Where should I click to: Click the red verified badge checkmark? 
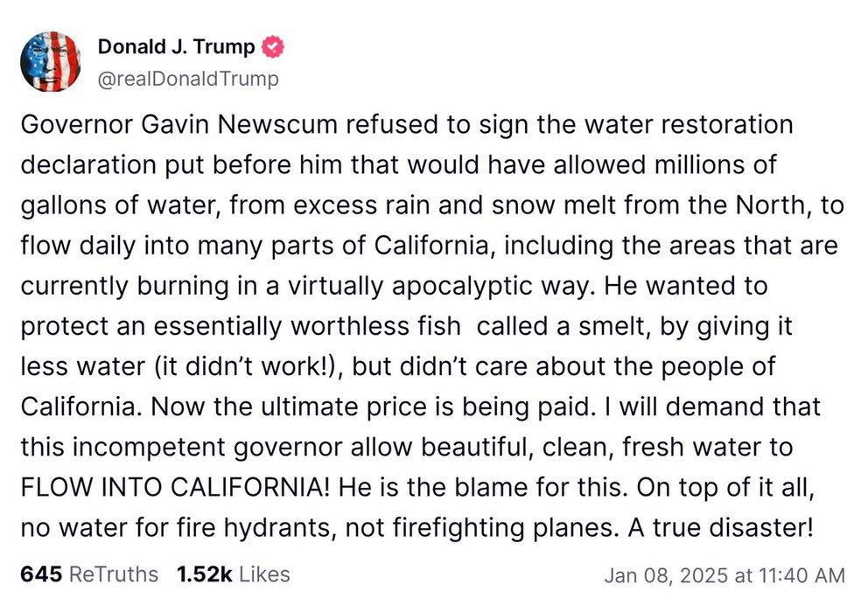pyautogui.click(x=271, y=46)
